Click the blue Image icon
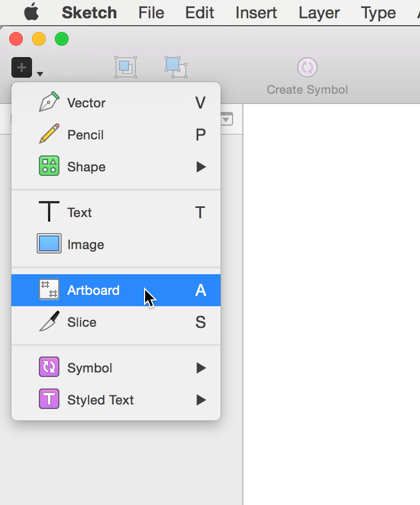This screenshot has height=505, width=420. (x=49, y=245)
